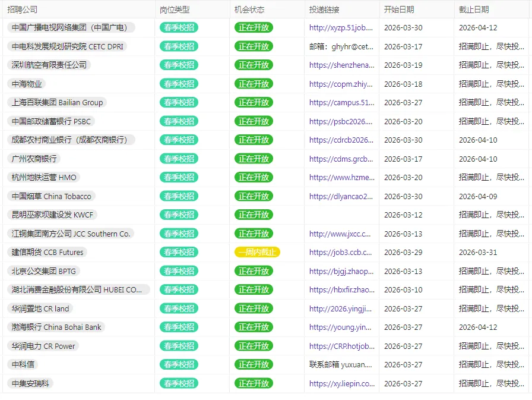Image resolution: width=532 pixels, height=400 pixels.
Task: Click 春季校招 badge in 中海物业 row
Action: [179, 84]
